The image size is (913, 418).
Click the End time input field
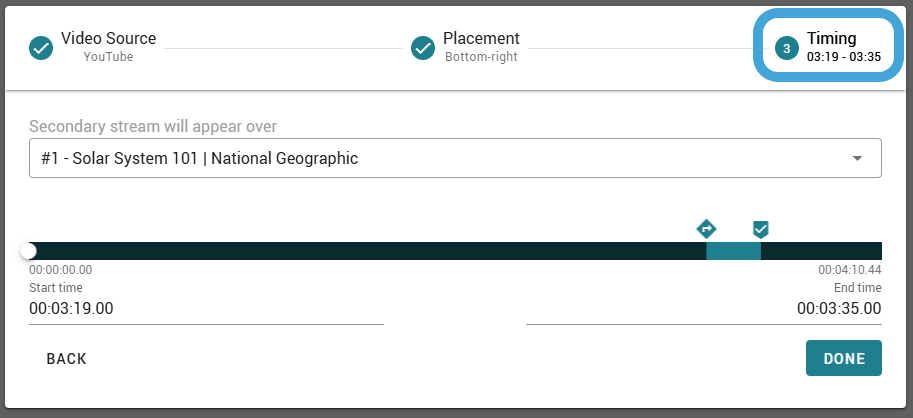coord(703,309)
